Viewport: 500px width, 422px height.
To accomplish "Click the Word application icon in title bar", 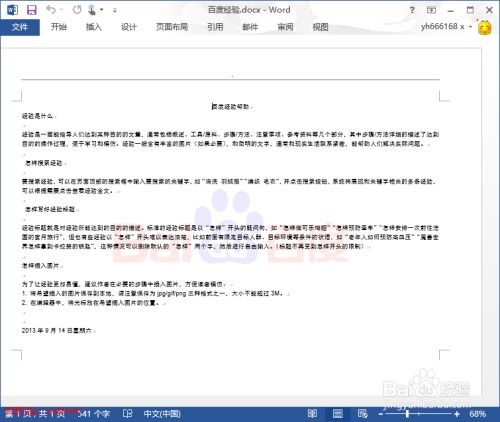I will (12, 10).
